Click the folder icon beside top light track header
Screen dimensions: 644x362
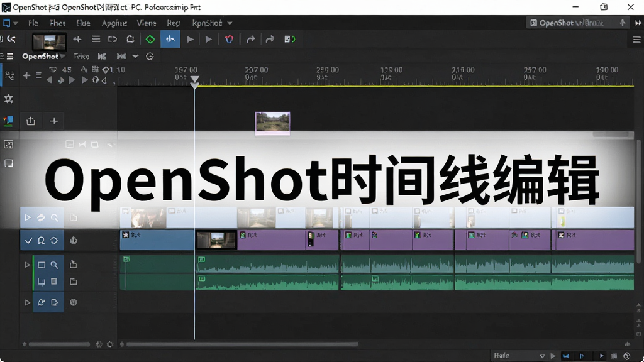coord(73,217)
